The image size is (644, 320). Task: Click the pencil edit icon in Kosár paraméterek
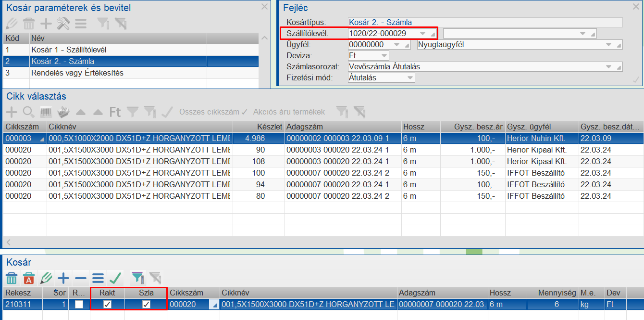coord(12,23)
